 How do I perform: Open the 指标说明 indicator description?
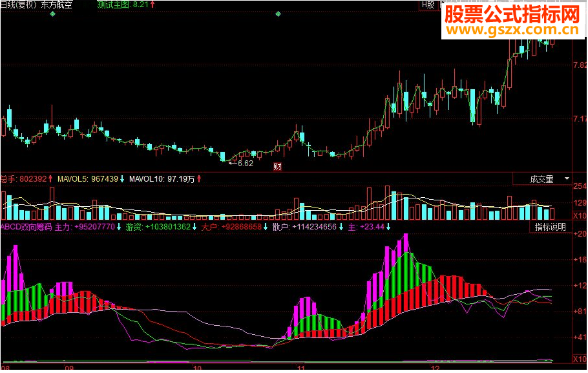pyautogui.click(x=550, y=227)
